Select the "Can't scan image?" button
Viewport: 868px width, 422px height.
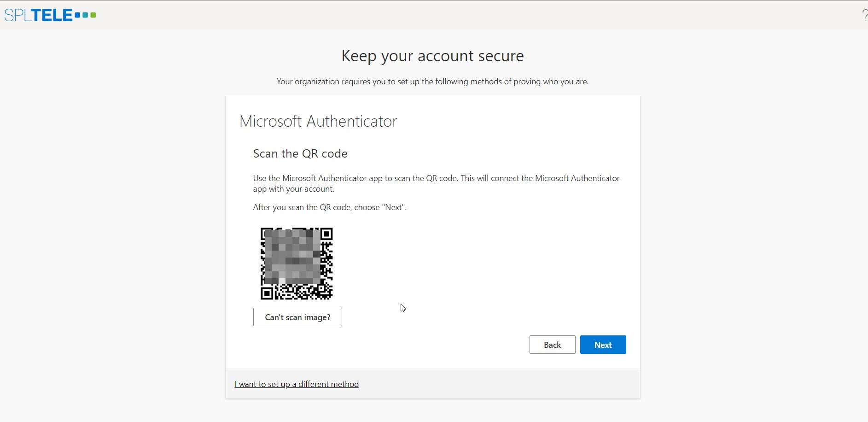click(x=297, y=317)
